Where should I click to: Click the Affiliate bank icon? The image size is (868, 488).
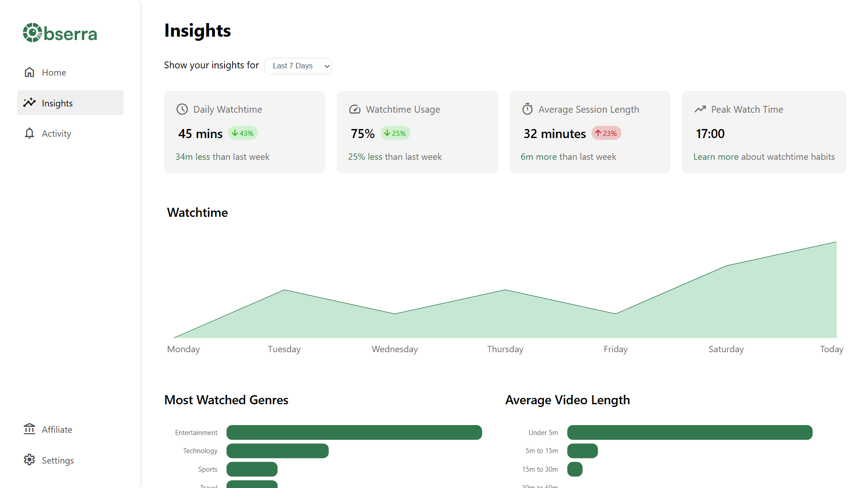[29, 429]
